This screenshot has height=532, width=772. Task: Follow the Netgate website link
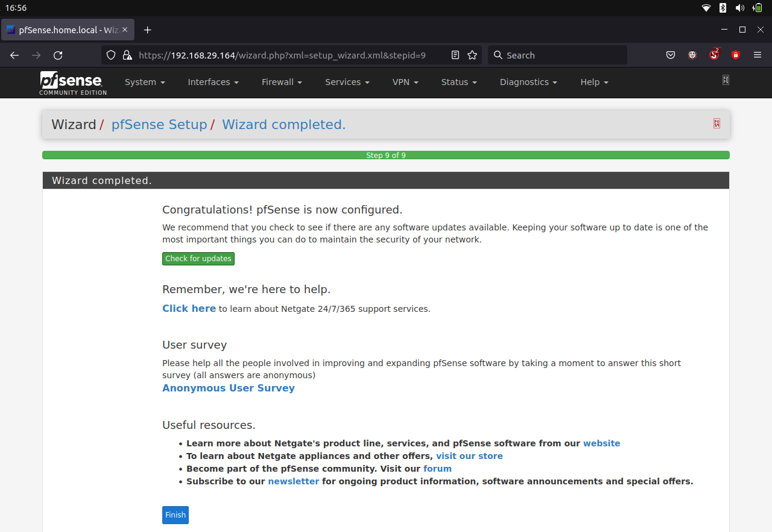601,443
